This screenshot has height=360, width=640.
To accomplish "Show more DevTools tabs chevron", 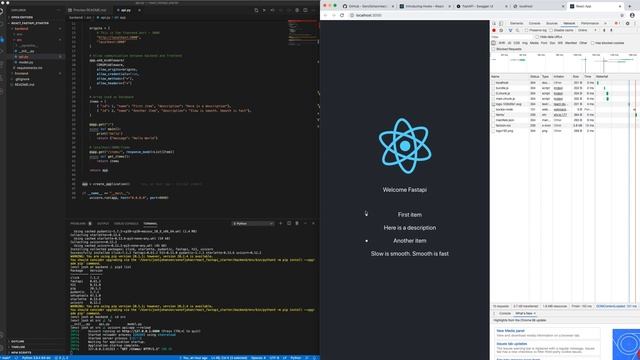I will tap(605, 23).
